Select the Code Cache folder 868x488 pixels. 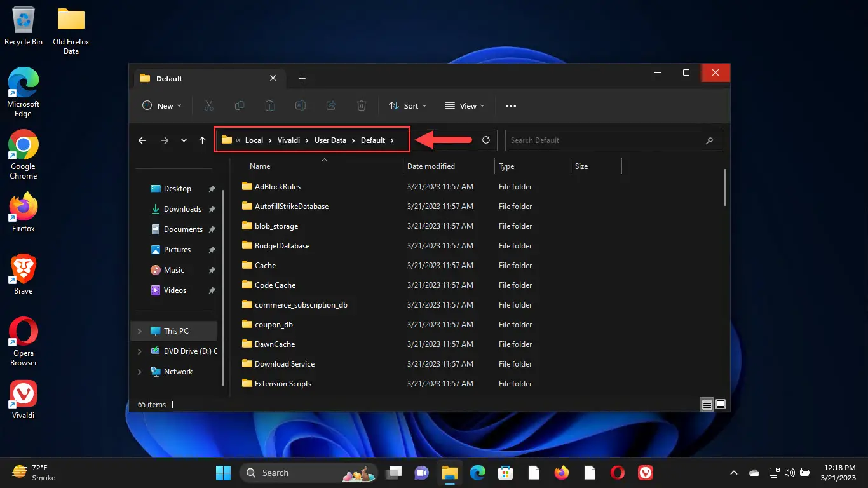point(275,285)
